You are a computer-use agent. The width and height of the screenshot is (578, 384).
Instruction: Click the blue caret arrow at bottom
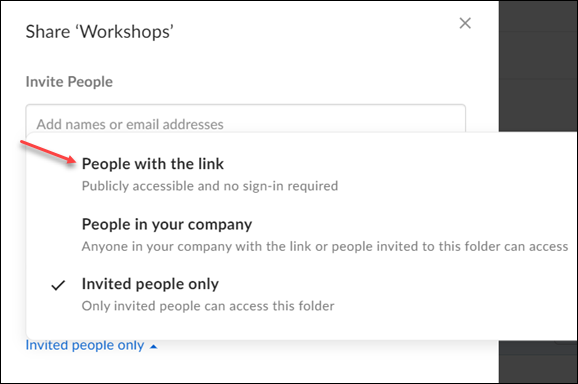pos(154,346)
